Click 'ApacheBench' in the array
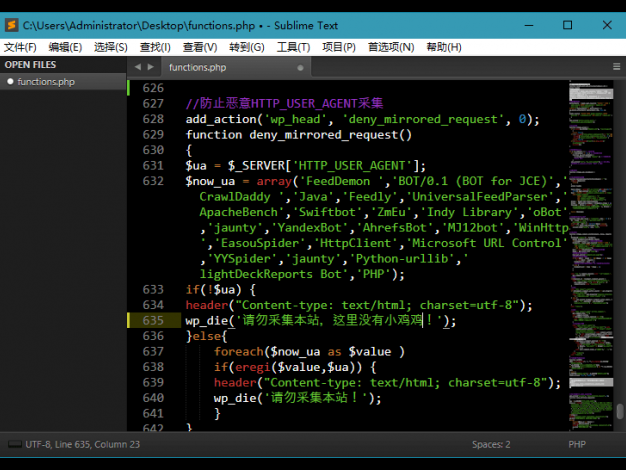Image resolution: width=626 pixels, height=470 pixels. point(242,212)
